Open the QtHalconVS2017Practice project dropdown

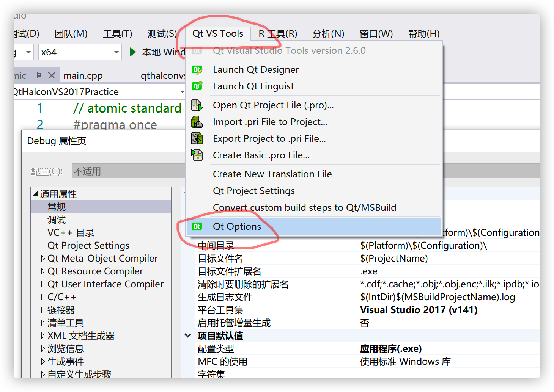(x=183, y=91)
